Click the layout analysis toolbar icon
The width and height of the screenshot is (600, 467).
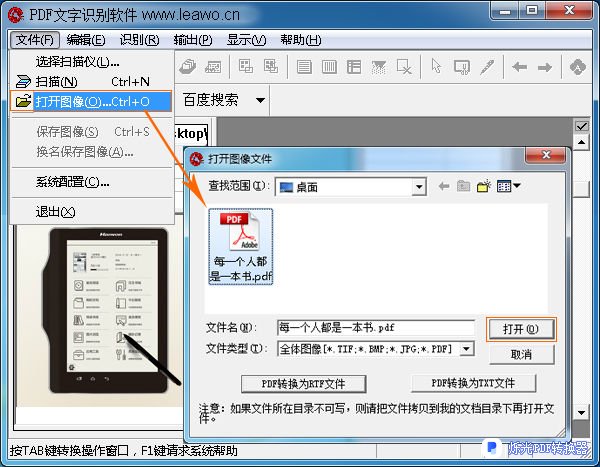click(246, 66)
